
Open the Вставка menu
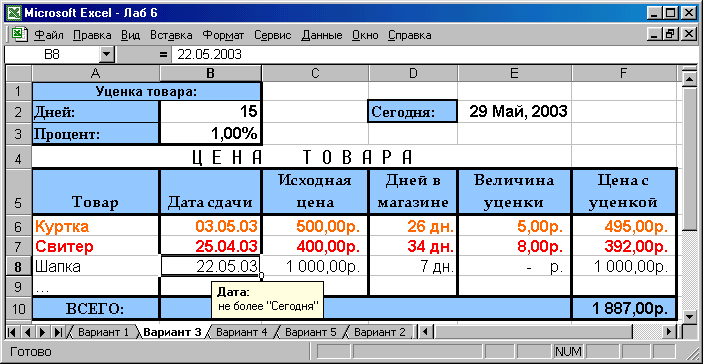pos(171,35)
